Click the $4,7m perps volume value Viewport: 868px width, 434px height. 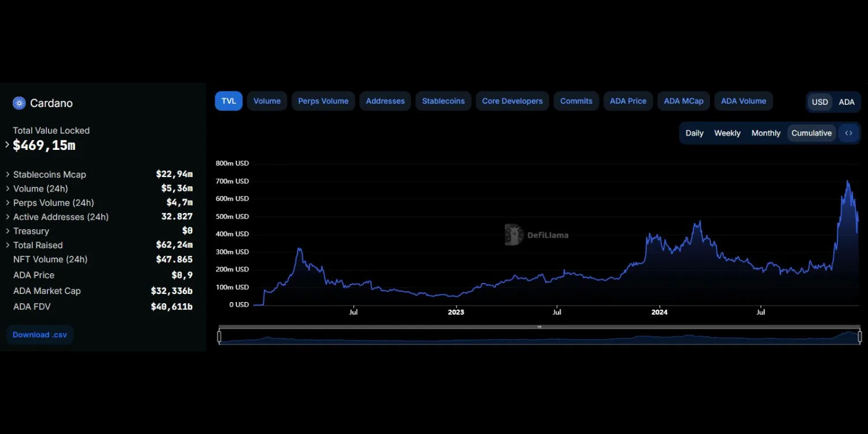pos(179,203)
